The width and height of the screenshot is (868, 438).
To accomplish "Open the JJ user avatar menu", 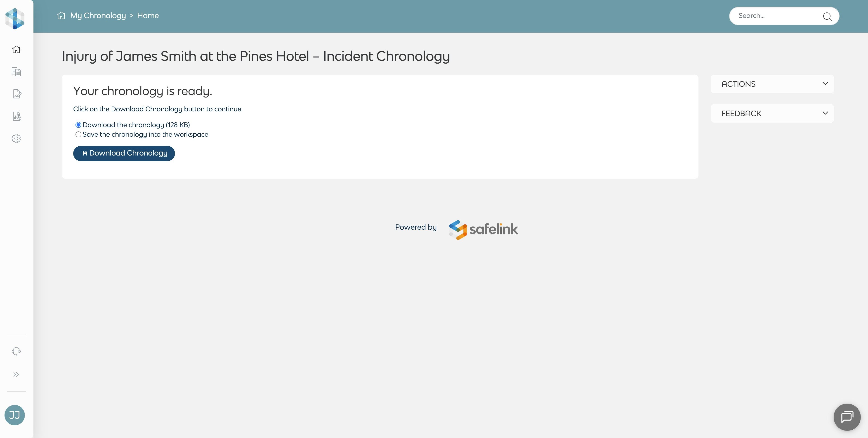I will 14,415.
